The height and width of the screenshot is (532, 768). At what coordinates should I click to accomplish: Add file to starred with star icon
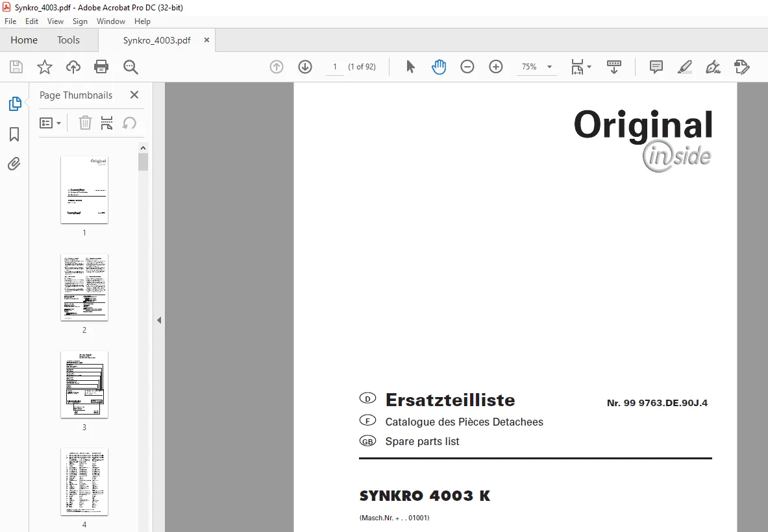click(45, 67)
